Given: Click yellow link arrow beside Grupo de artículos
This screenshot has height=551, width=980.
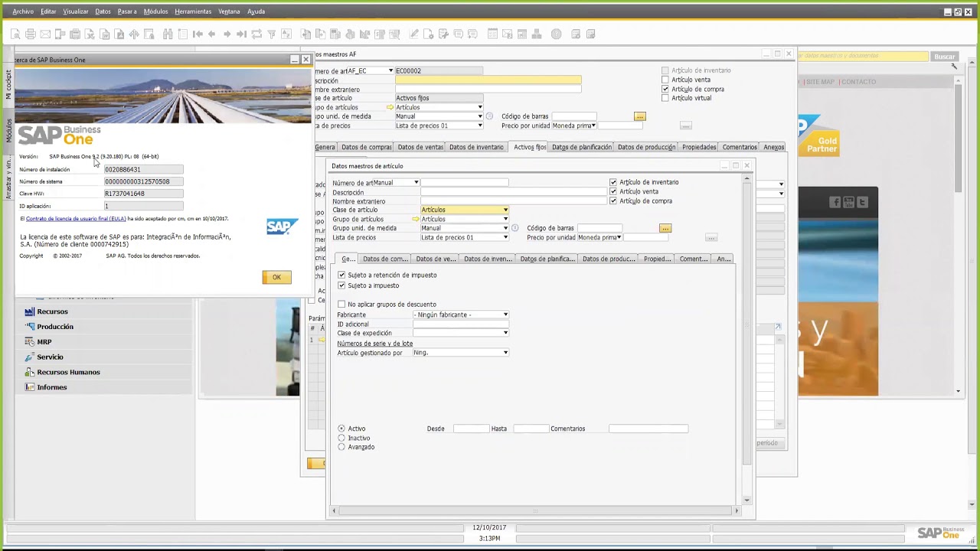Looking at the screenshot, I should click(x=416, y=219).
